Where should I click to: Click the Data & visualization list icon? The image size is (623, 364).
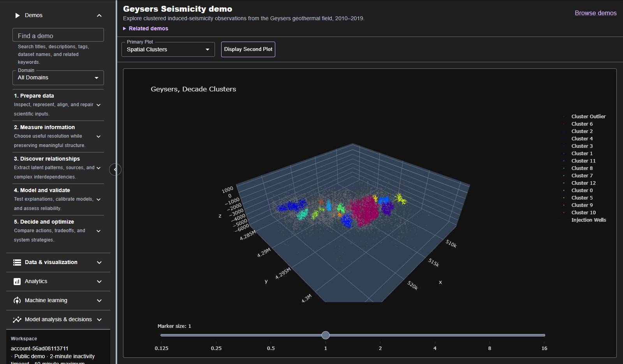click(x=17, y=262)
